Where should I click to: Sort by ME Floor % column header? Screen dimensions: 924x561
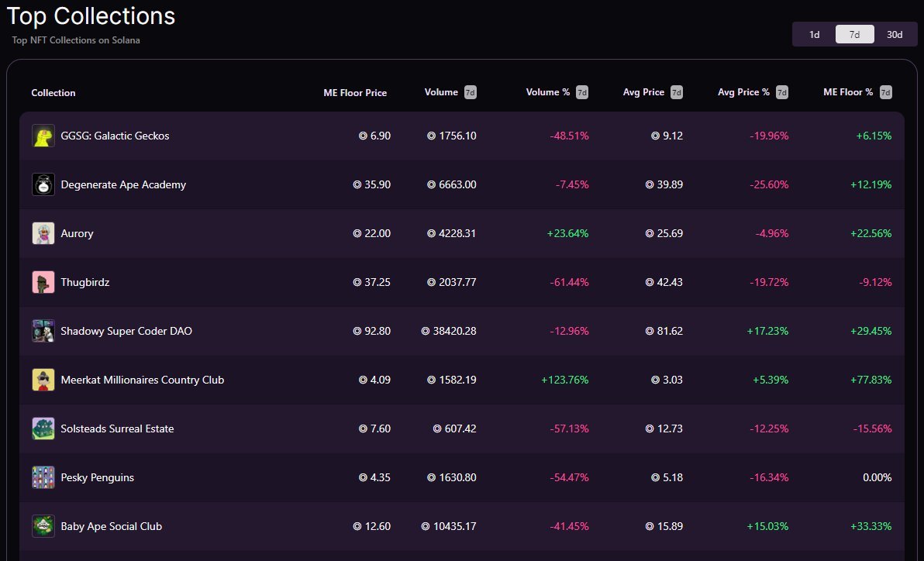tap(848, 92)
